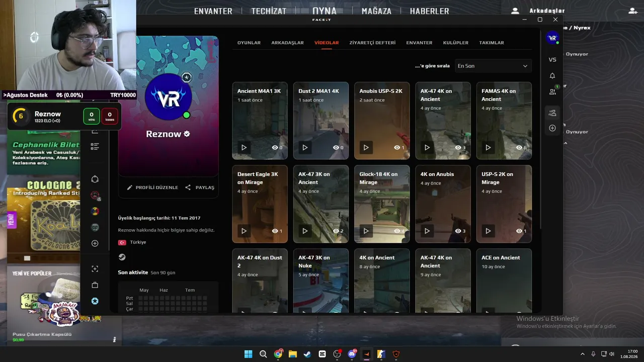The height and width of the screenshot is (362, 644).
Task: Click the plus circle in FACEIT right sidebar
Action: pos(552,128)
